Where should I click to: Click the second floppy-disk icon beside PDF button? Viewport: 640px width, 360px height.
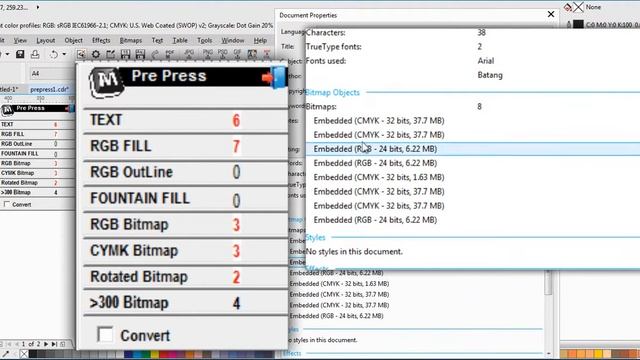[140, 54]
